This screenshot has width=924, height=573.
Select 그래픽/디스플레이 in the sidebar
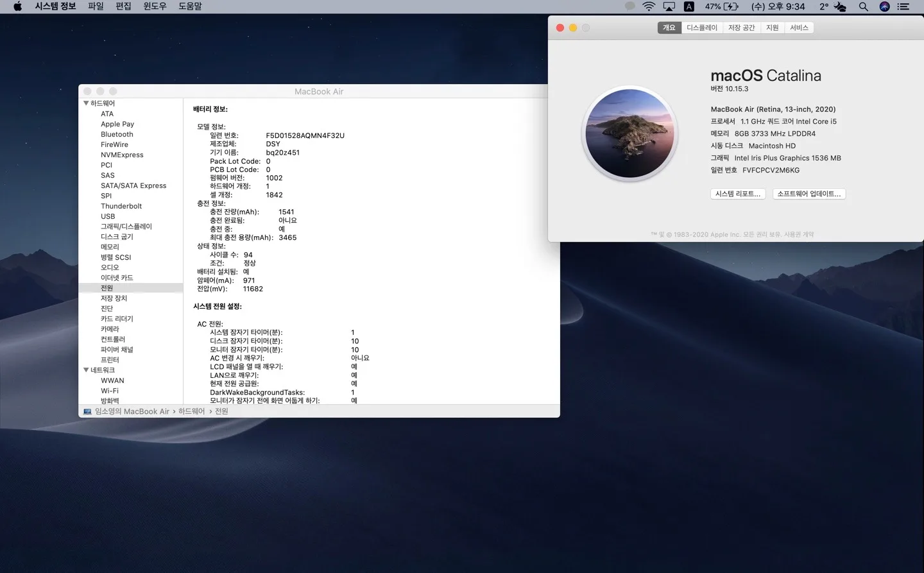pos(126,227)
